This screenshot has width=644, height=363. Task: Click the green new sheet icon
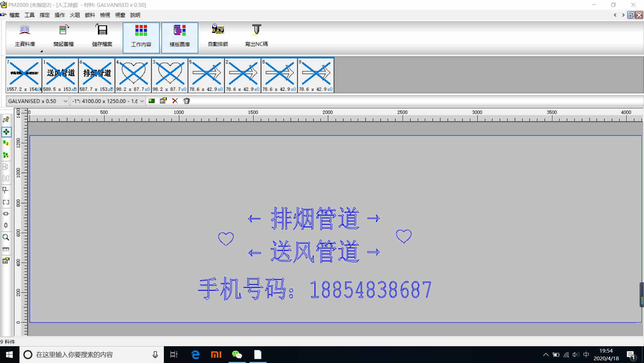pos(152,101)
